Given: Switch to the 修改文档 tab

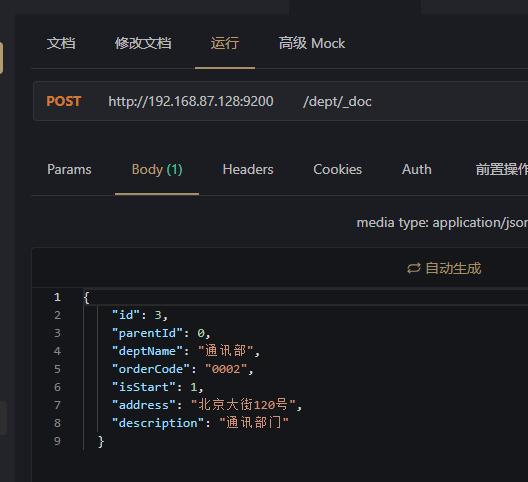Looking at the screenshot, I should [143, 43].
